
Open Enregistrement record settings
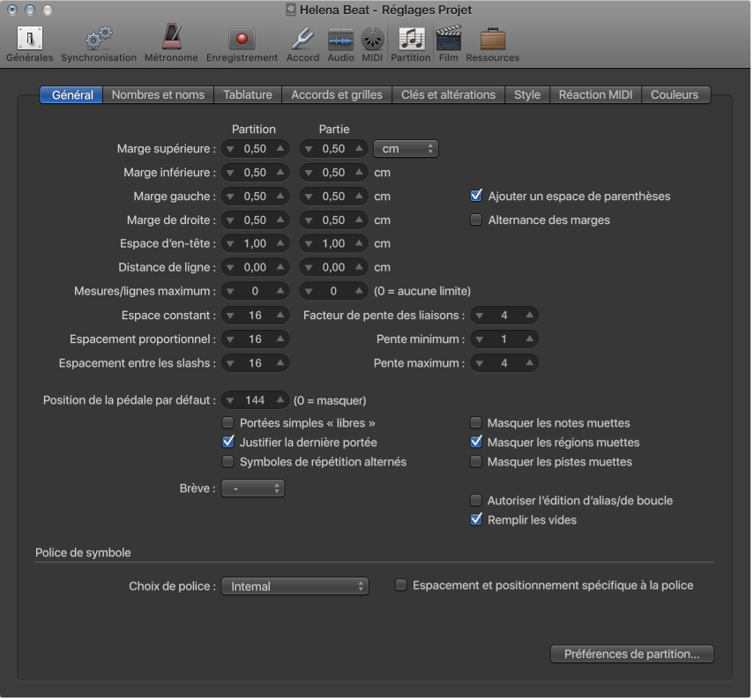[242, 44]
